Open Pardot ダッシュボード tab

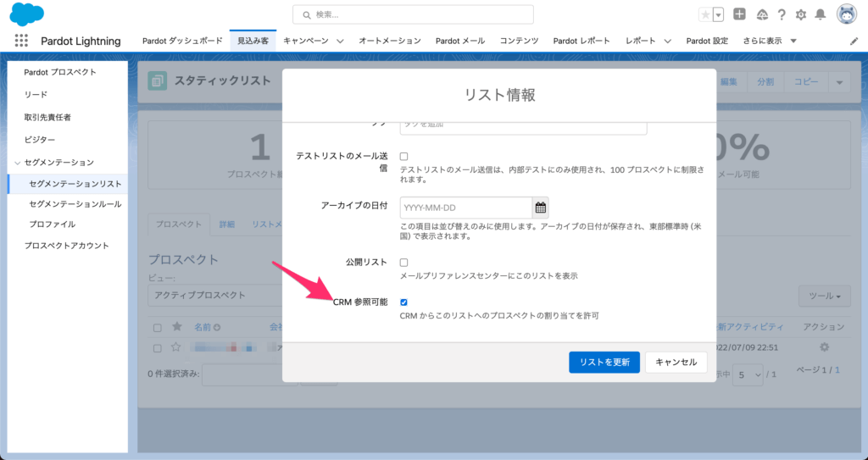(182, 41)
